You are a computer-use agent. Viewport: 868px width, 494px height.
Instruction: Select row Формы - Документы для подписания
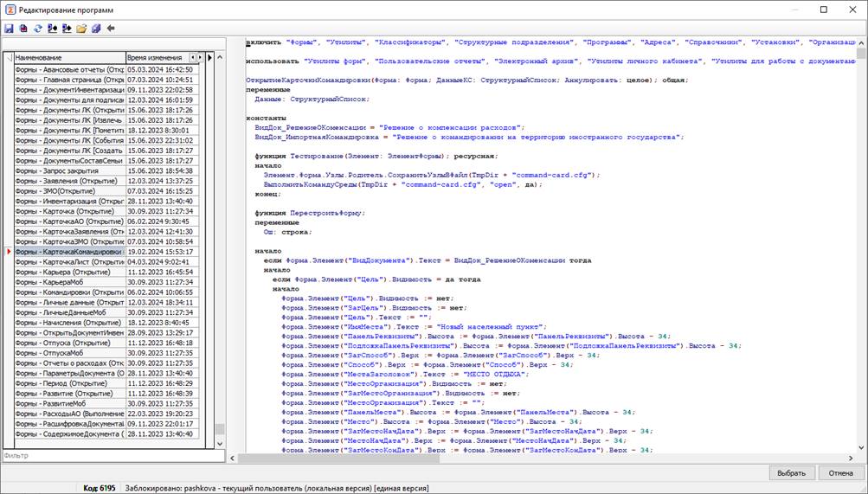tap(106, 100)
